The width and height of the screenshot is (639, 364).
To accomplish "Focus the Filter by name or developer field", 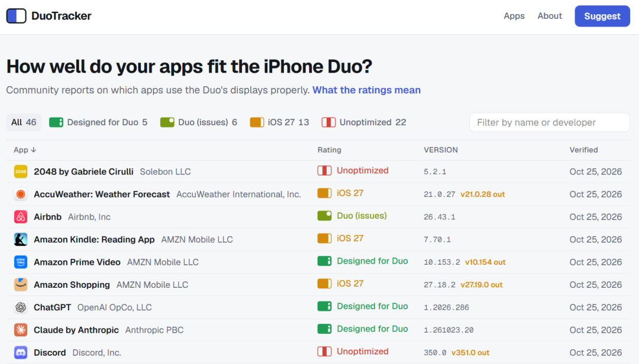I will pos(549,122).
